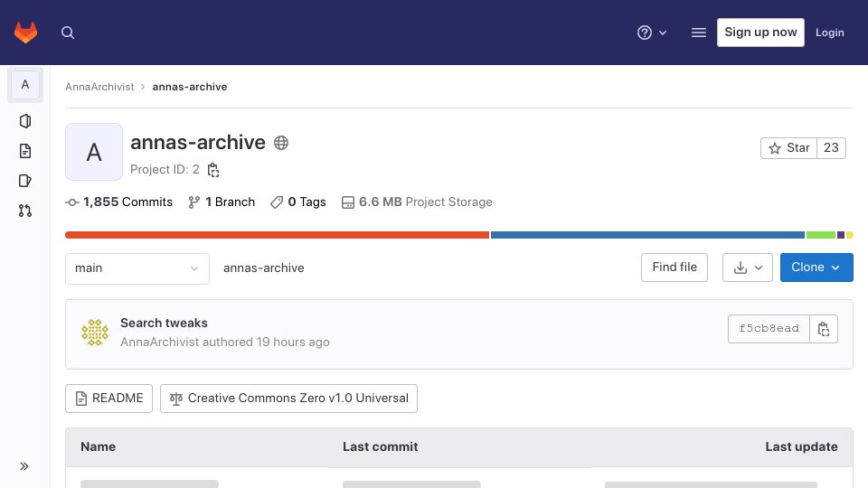Click the annas-archive path link
The width and height of the screenshot is (868, 488).
click(x=263, y=267)
